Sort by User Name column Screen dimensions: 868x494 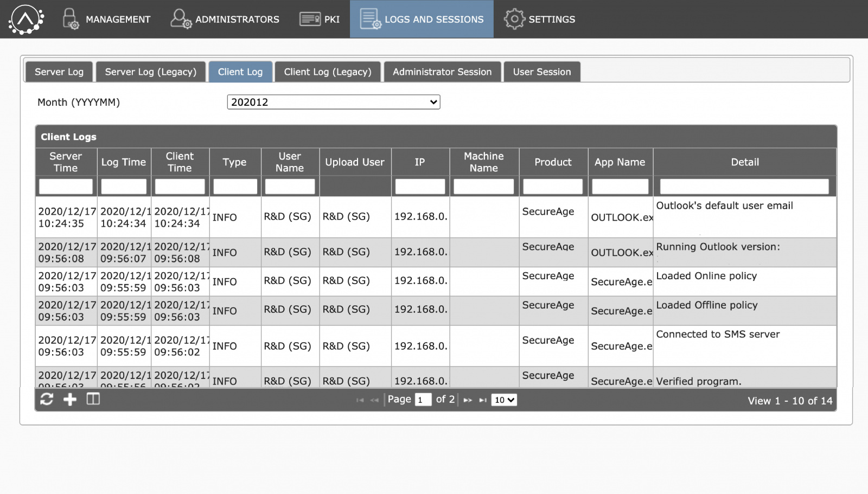[x=290, y=162]
